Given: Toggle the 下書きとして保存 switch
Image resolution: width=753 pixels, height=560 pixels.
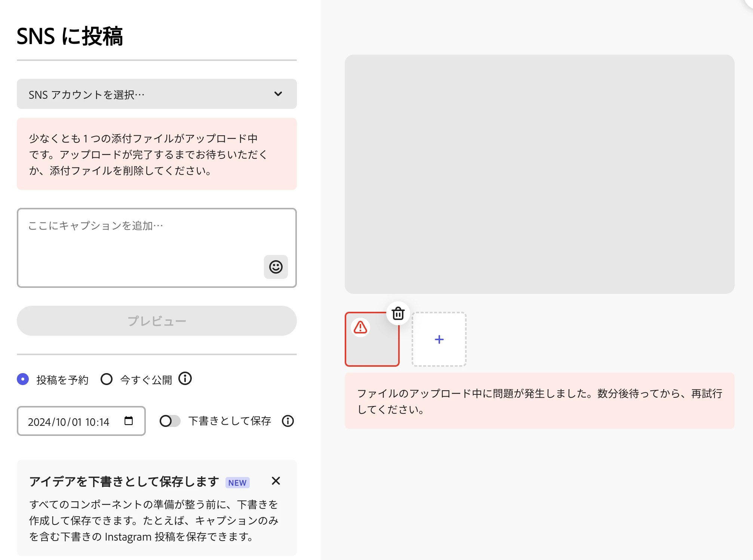Looking at the screenshot, I should [170, 421].
